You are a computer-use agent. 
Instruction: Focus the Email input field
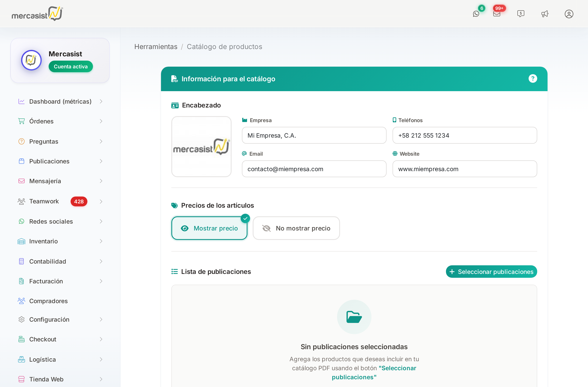coord(314,169)
